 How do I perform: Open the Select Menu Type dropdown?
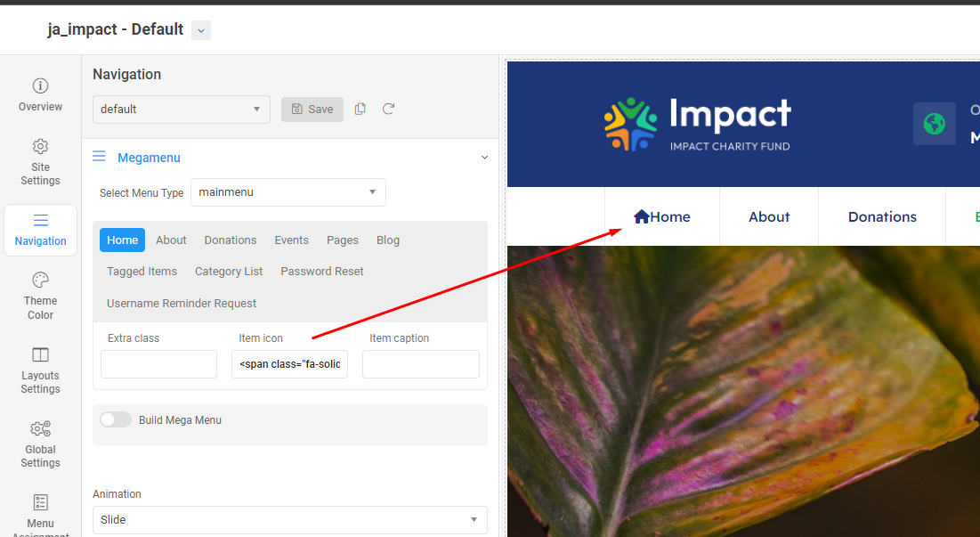pyautogui.click(x=288, y=192)
